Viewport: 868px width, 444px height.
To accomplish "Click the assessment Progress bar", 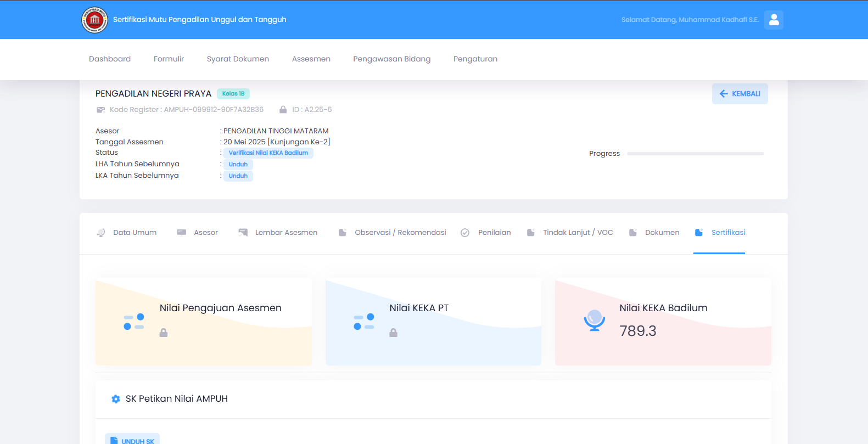I will [x=695, y=154].
